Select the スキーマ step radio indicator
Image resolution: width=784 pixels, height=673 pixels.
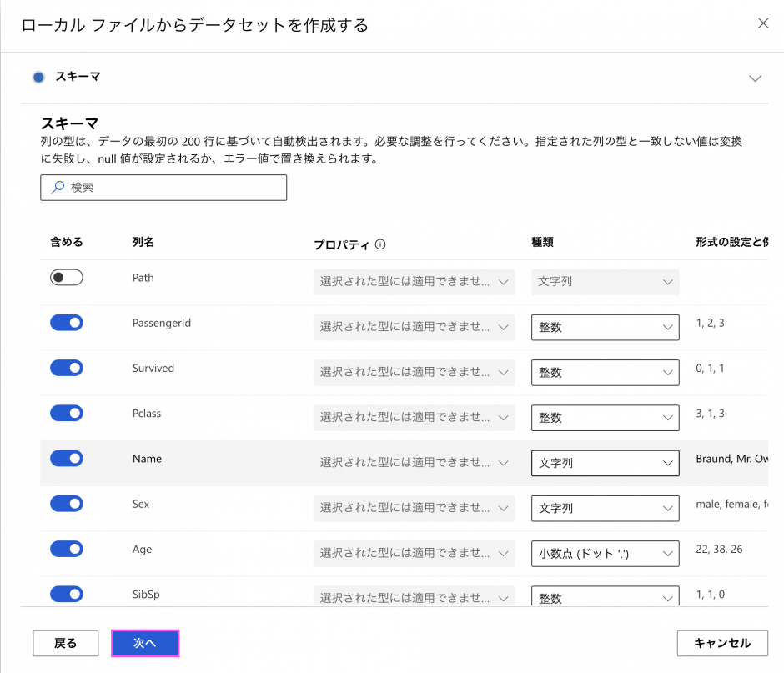[x=38, y=78]
